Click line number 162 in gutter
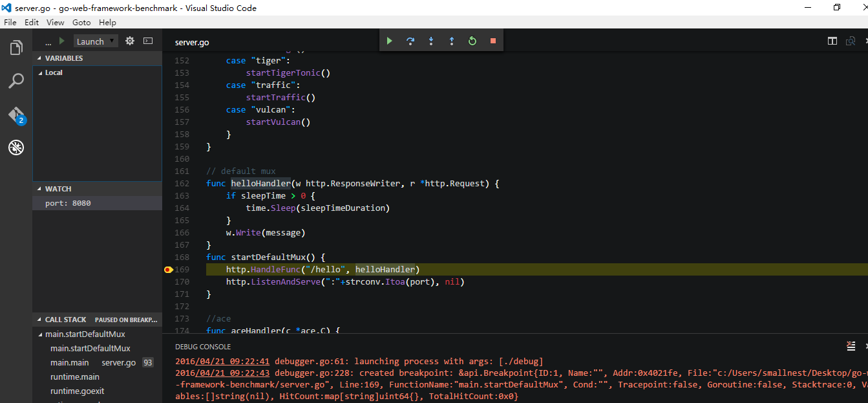The width and height of the screenshot is (868, 403). 182,184
